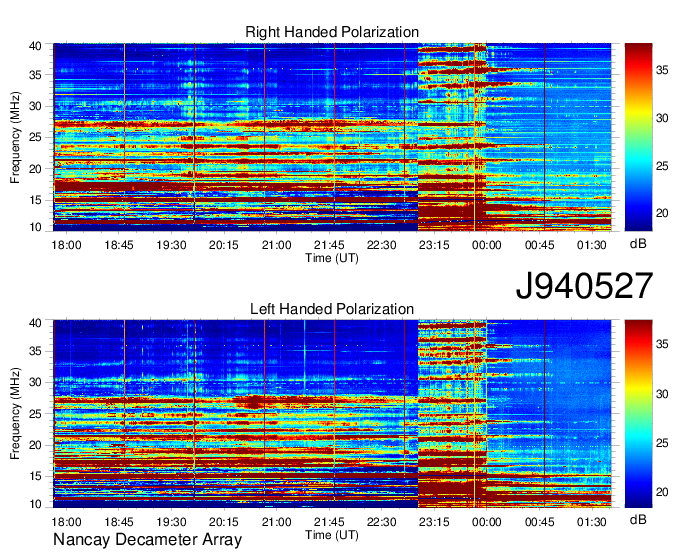Click the Left Handed Polarization spectrogram plot
This screenshot has height=552, width=680.
(x=332, y=414)
